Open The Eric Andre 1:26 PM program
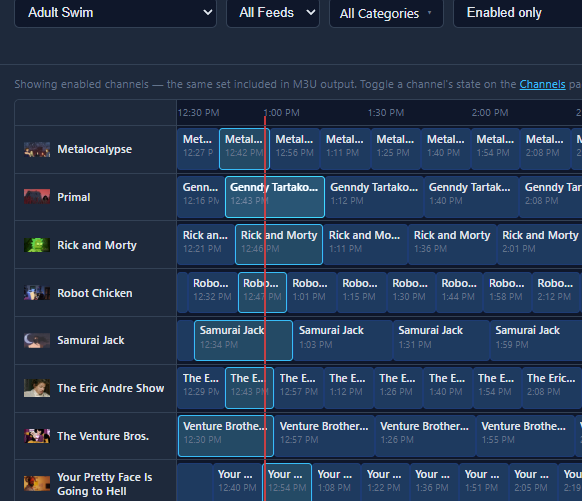 399,388
